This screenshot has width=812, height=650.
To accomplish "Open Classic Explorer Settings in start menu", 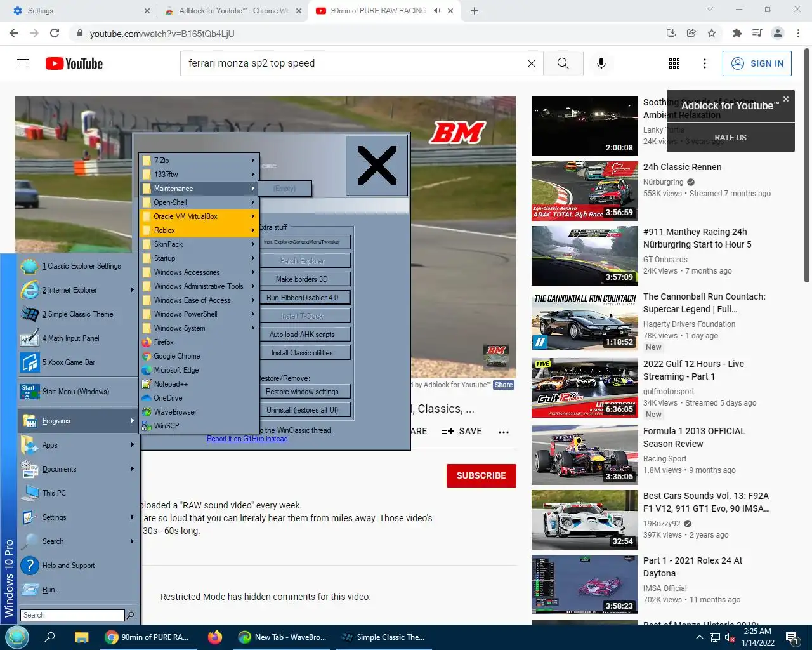I will 78,266.
